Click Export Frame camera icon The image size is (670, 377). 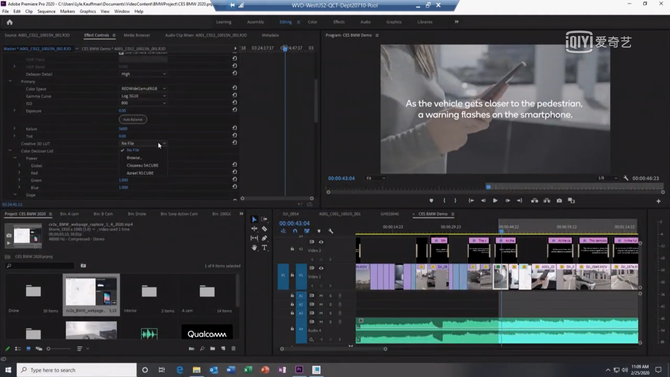[x=559, y=200]
